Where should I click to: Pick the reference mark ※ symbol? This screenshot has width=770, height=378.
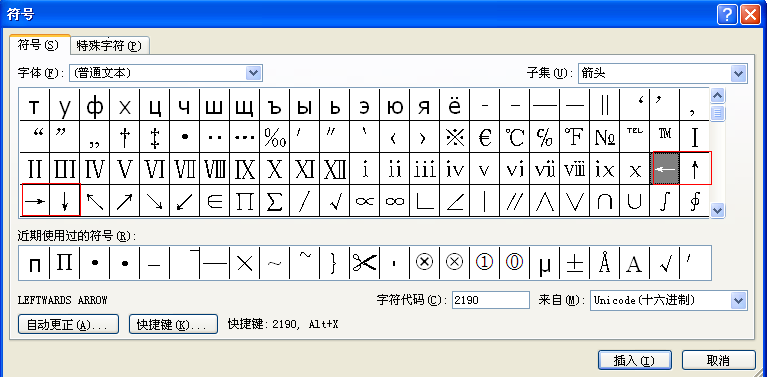click(x=455, y=137)
